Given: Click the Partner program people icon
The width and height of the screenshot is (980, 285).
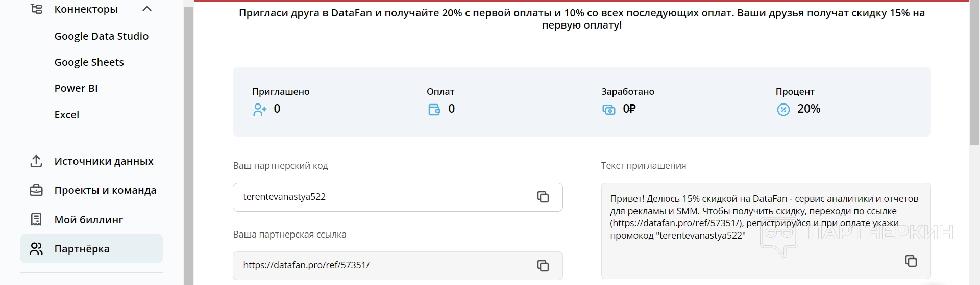Looking at the screenshot, I should tap(36, 249).
